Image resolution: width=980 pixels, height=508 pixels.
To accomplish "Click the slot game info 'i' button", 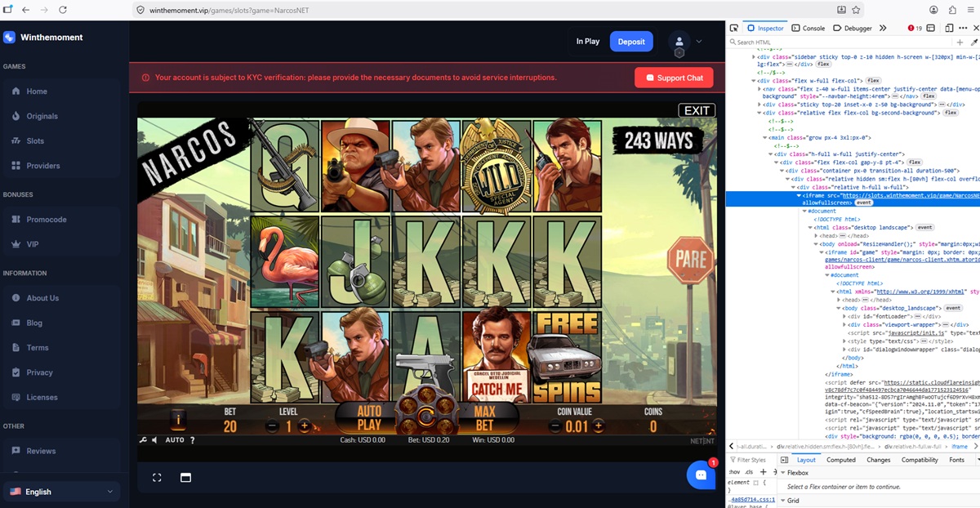I will (177, 420).
